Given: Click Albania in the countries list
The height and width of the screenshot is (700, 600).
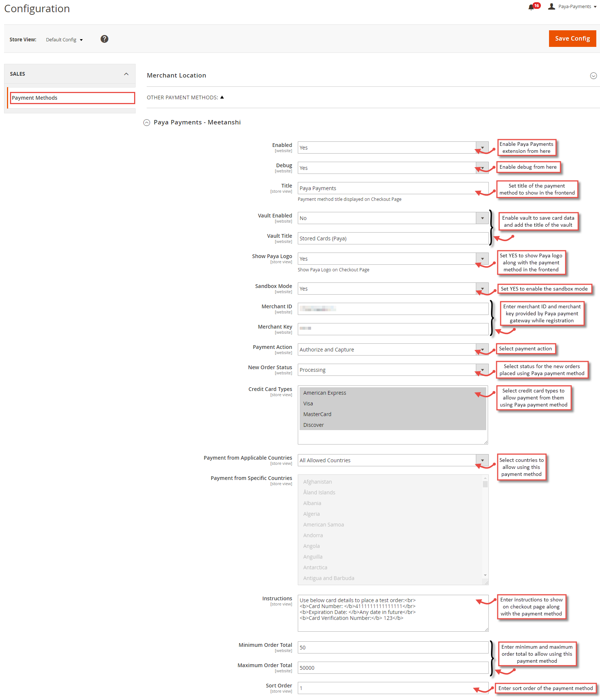Looking at the screenshot, I should point(391,503).
